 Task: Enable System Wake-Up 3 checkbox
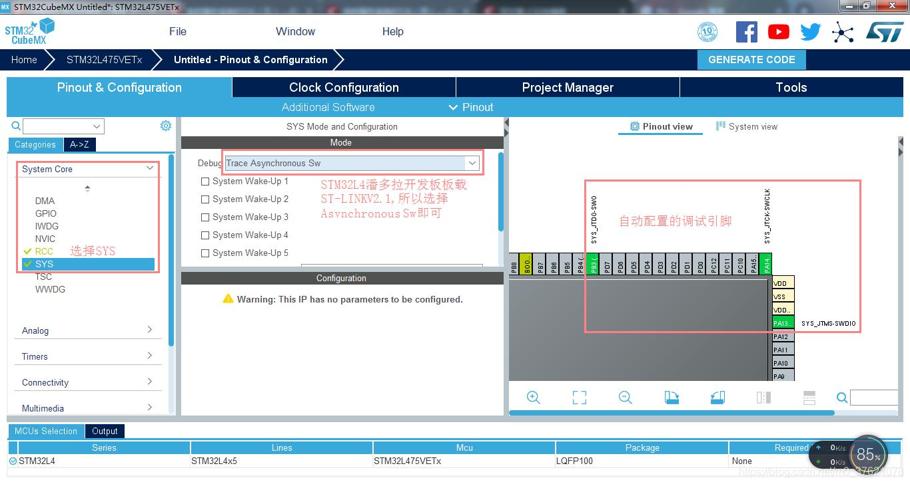205,218
